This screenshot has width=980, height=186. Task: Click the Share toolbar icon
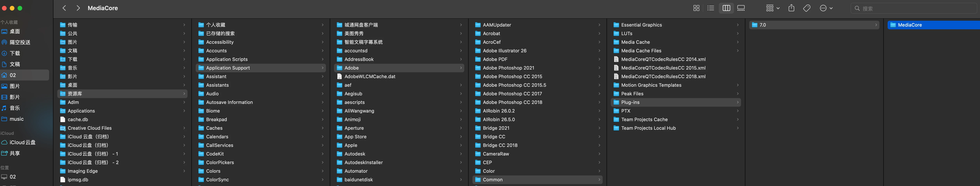pyautogui.click(x=791, y=8)
